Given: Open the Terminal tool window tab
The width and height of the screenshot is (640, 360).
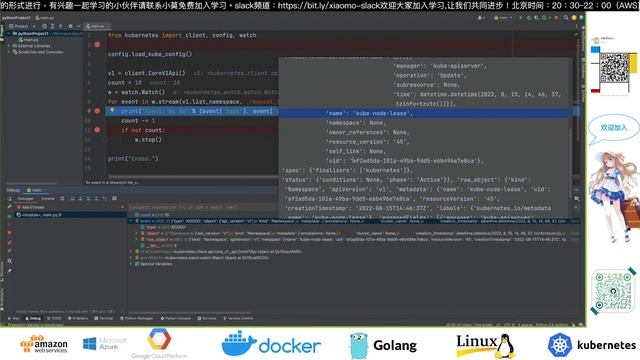Looking at the screenshot, I should pyautogui.click(x=104, y=318).
